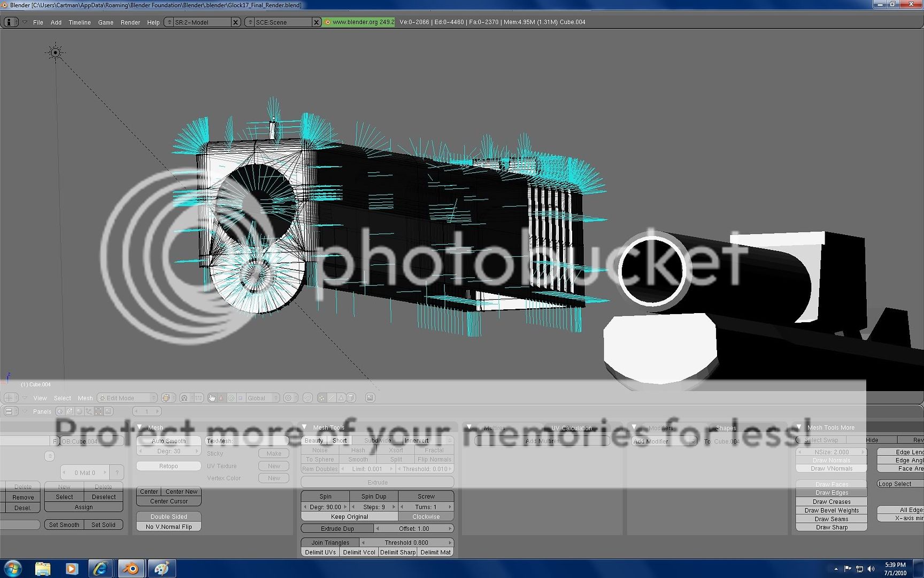Open the File menu
The image size is (924, 578).
pos(38,22)
